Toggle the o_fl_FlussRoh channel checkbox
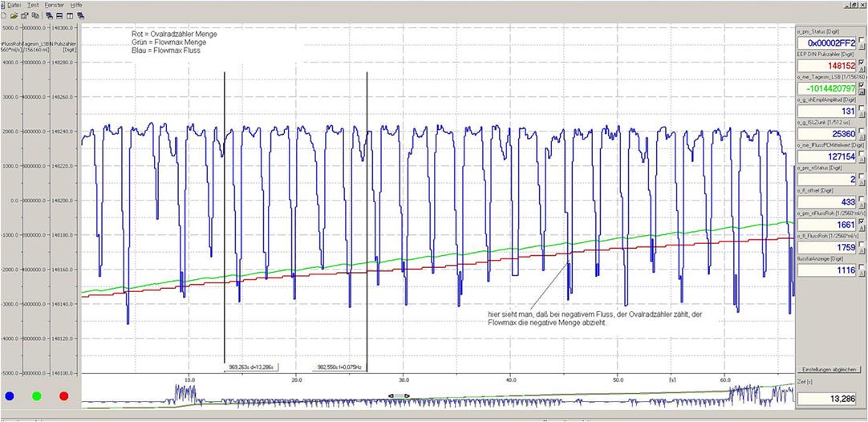 (x=862, y=244)
